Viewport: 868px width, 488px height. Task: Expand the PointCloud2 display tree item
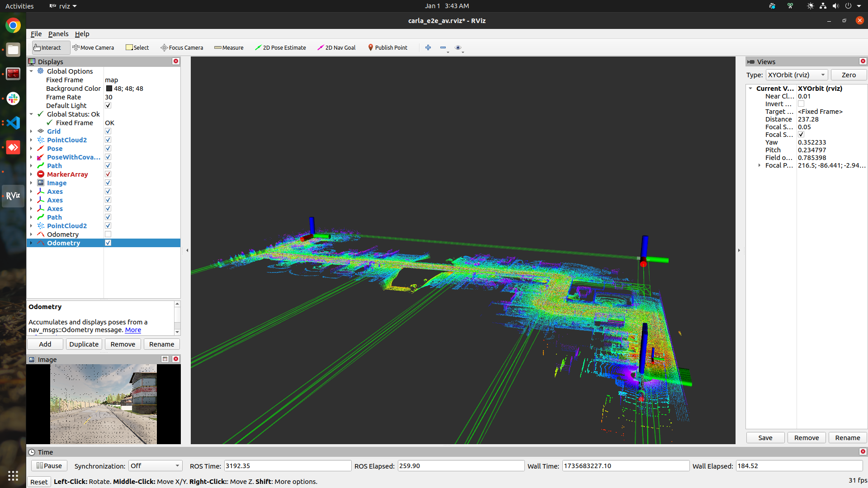click(31, 140)
